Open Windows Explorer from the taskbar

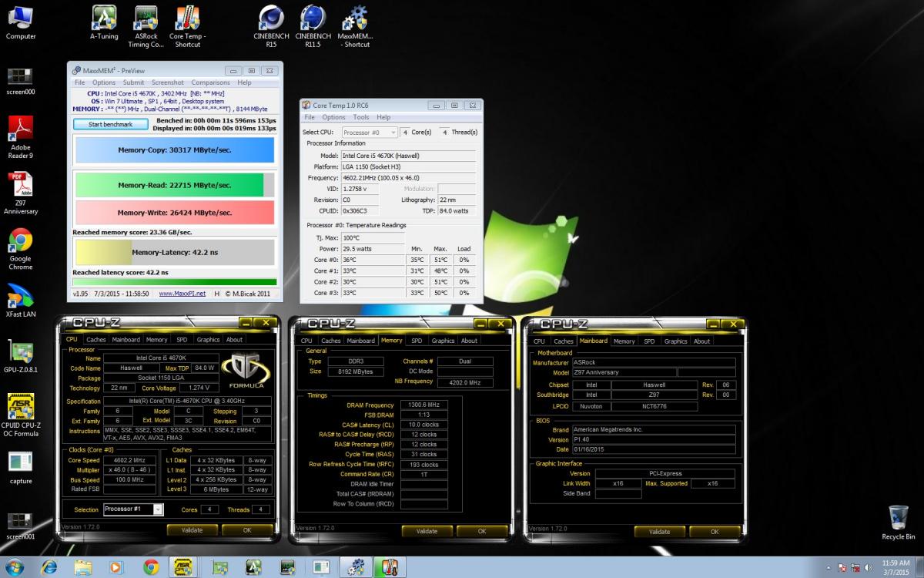pos(83,567)
